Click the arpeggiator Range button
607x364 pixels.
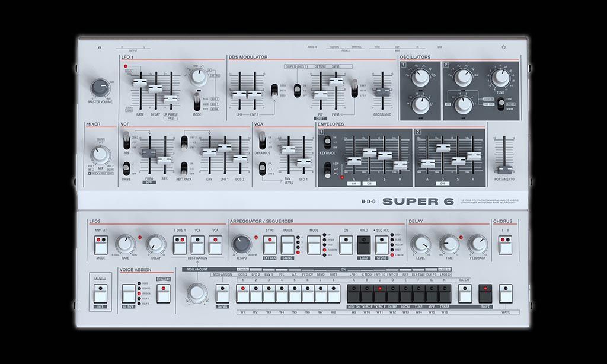(x=287, y=245)
